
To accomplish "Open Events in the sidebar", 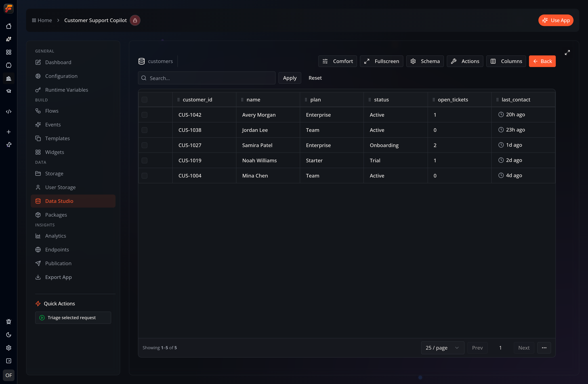I will [x=73, y=125].
